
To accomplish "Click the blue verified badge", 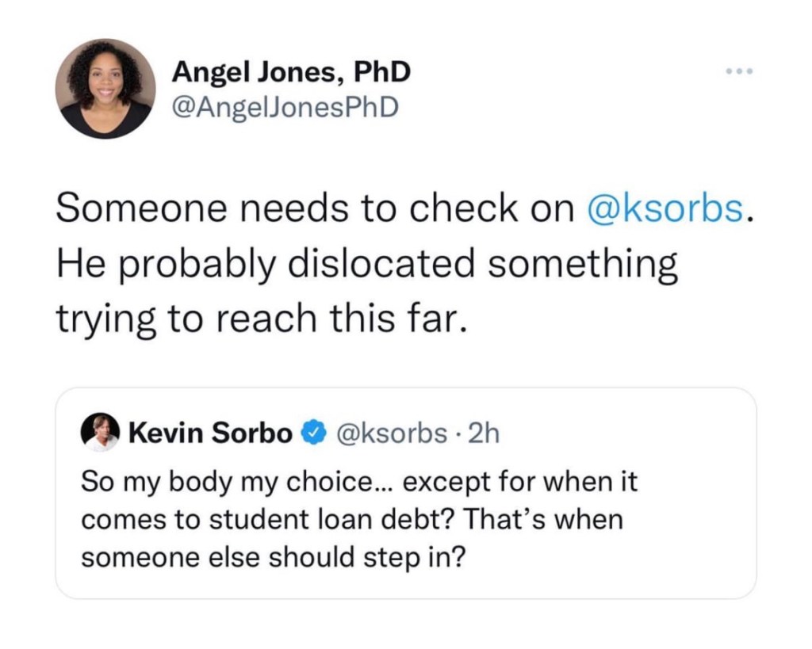I will 315,433.
